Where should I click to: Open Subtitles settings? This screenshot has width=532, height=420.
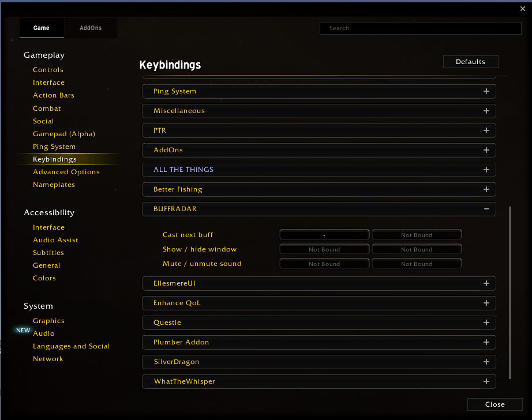[x=48, y=253]
